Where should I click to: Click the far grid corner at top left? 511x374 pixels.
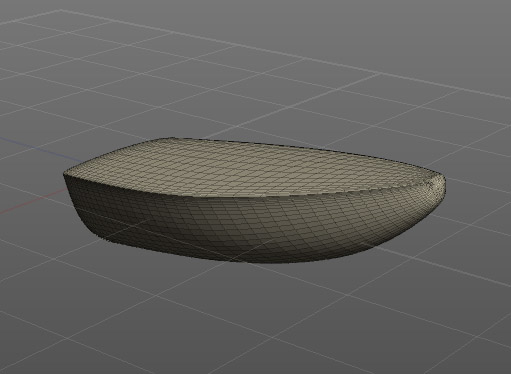pyautogui.click(x=60, y=11)
